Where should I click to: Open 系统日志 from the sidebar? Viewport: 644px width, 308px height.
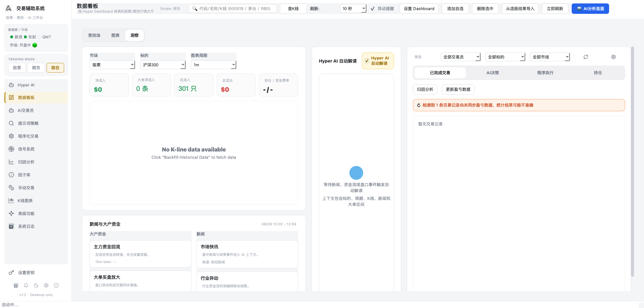(x=36, y=226)
